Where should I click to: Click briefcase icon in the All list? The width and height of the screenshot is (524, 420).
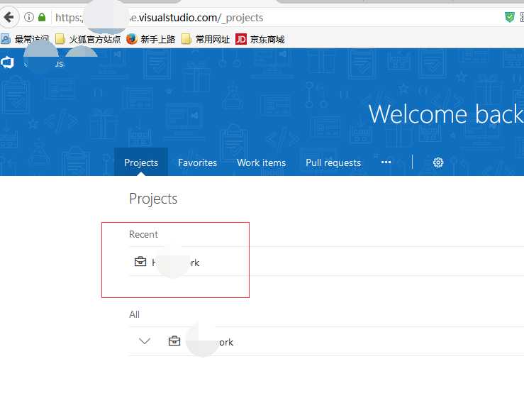coord(174,341)
